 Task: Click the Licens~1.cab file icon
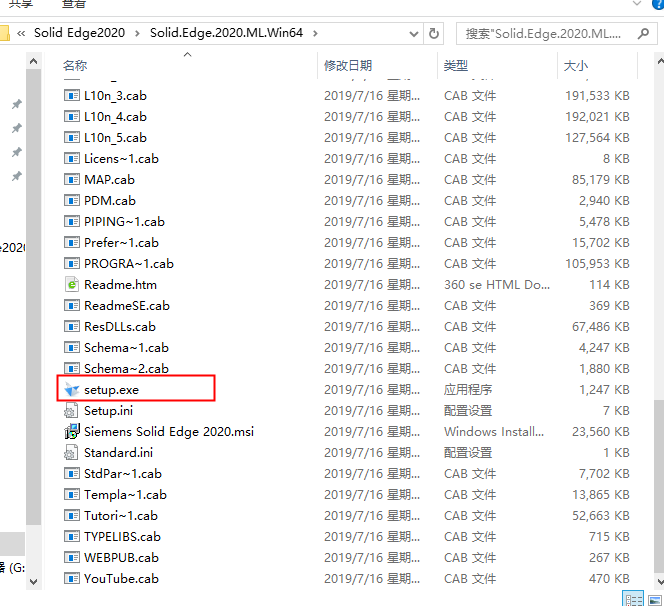click(x=72, y=159)
